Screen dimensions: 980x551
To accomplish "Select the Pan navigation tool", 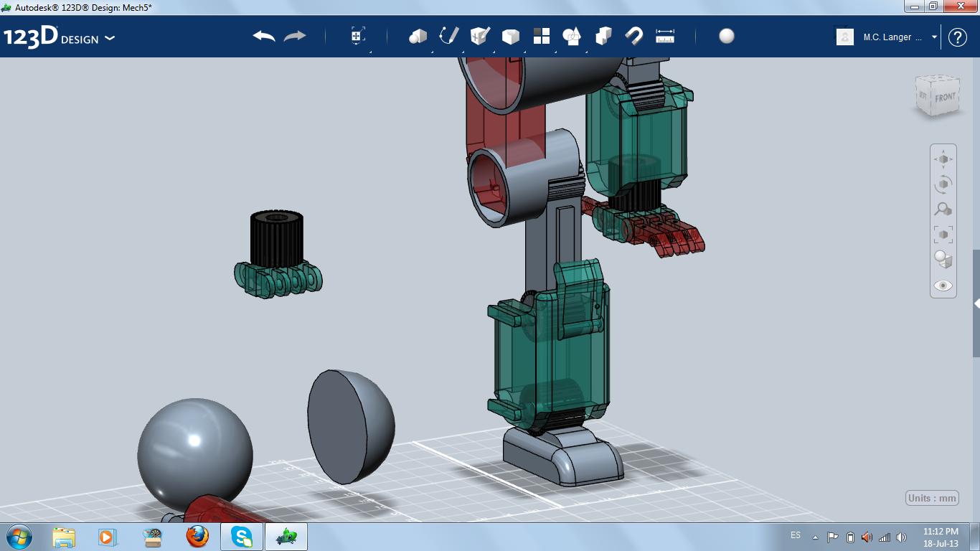I will coord(943,159).
